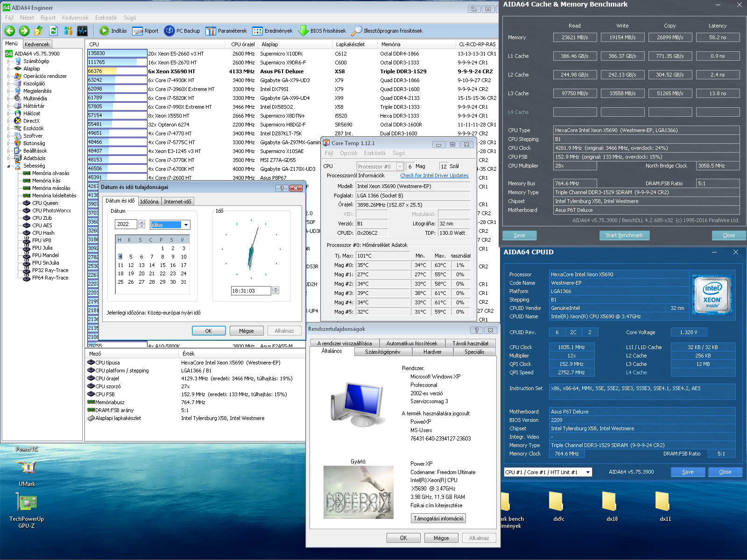Image resolution: width=747 pixels, height=560 pixels.
Task: Open the Fájl menu in AIDA64
Action: pos(9,18)
